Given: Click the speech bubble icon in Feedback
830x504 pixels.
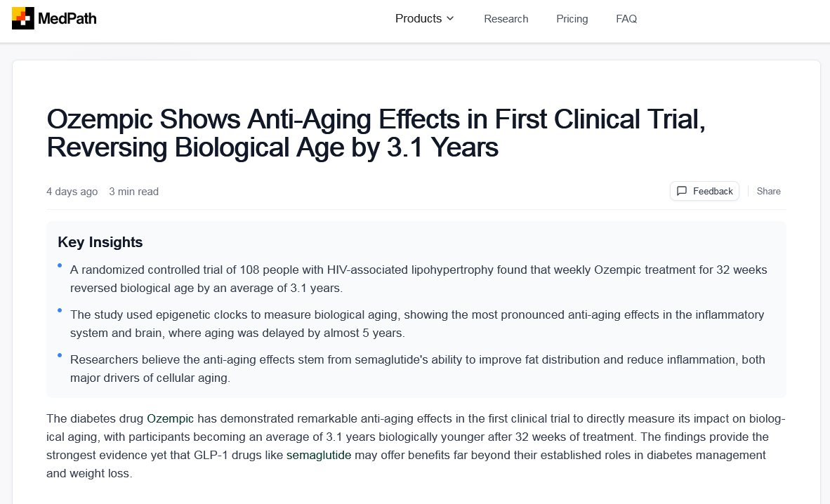Looking at the screenshot, I should (682, 191).
